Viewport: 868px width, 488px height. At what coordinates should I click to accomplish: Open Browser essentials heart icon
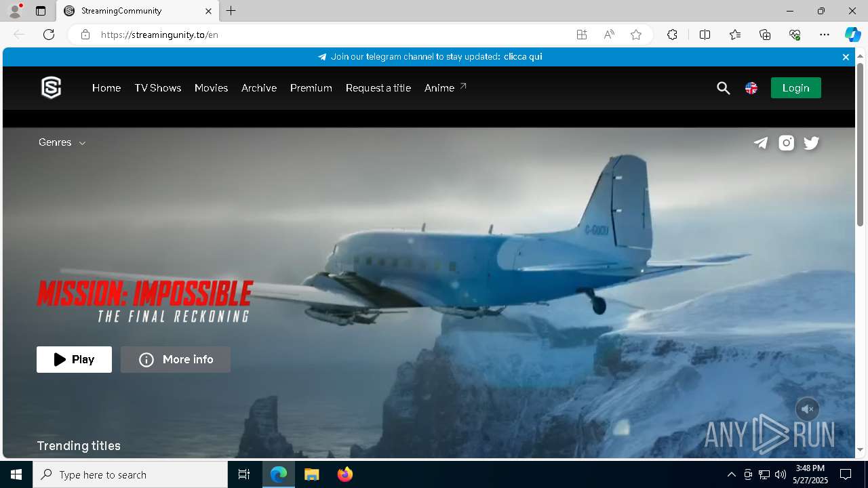coord(795,35)
